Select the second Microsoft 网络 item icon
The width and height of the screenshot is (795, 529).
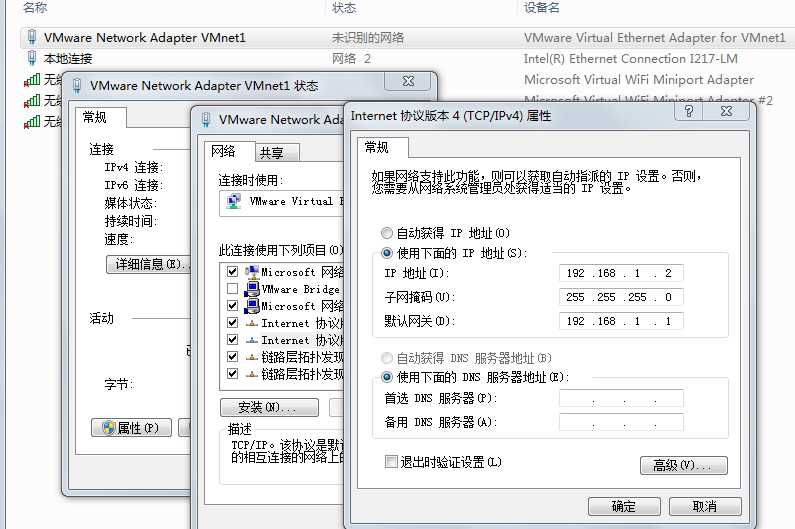pyautogui.click(x=252, y=306)
